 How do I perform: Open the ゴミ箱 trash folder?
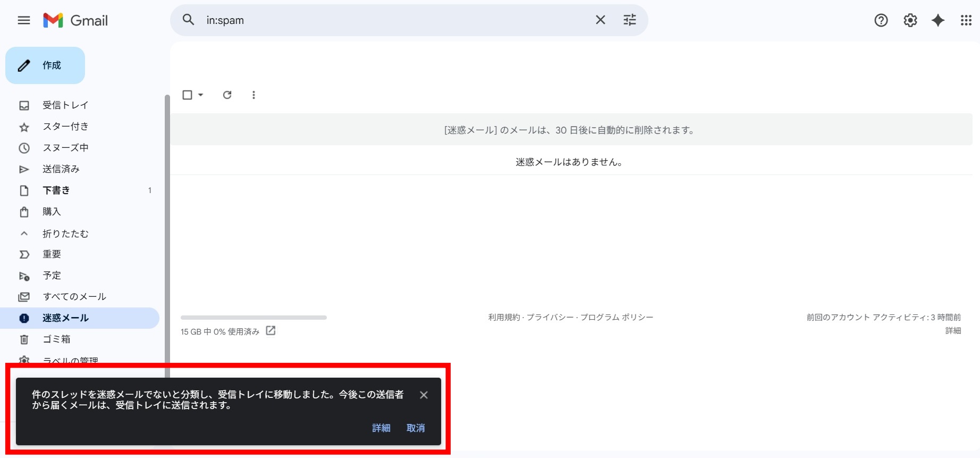point(56,339)
